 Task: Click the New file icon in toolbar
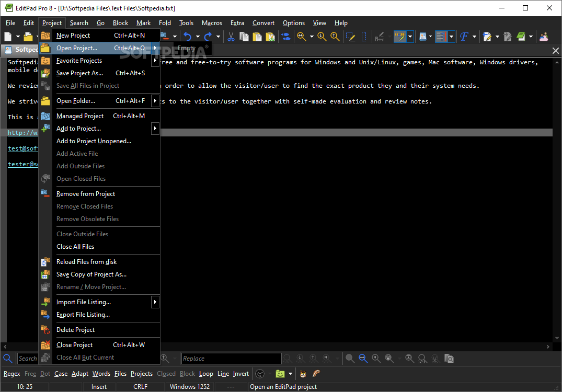[8, 36]
